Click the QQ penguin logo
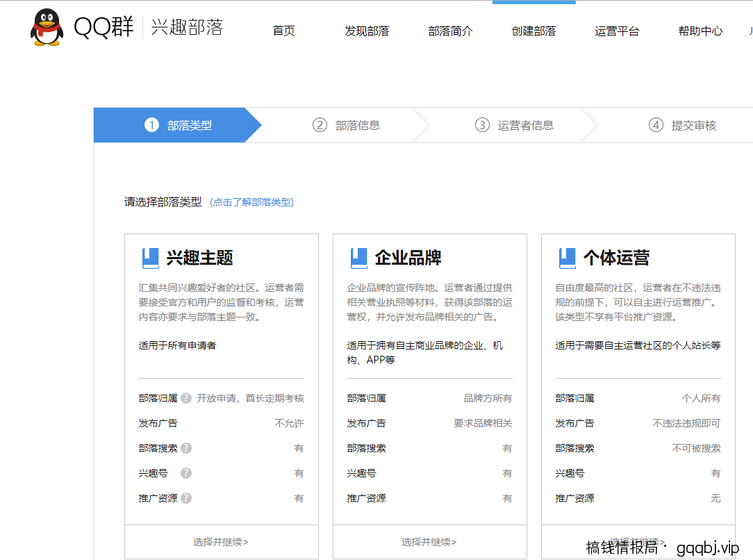Image resolution: width=753 pixels, height=560 pixels. point(47,28)
